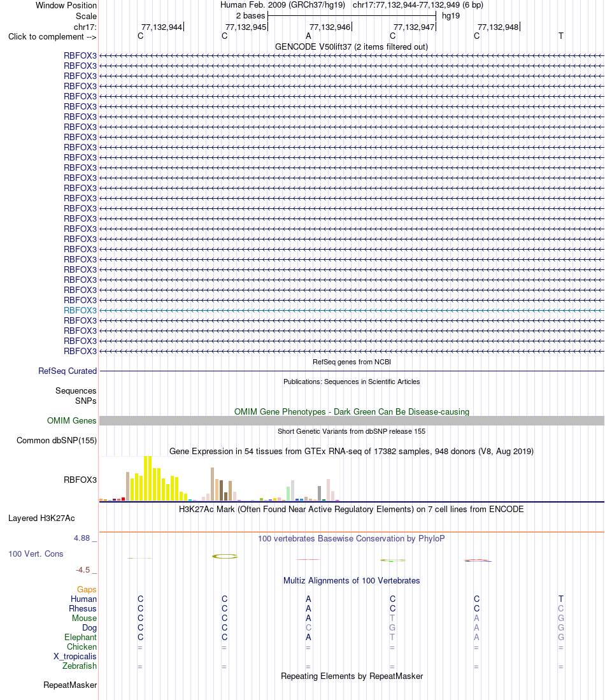The image size is (605, 700).
Task: Click the 'T' base in the Human alignment row
Action: tap(561, 599)
